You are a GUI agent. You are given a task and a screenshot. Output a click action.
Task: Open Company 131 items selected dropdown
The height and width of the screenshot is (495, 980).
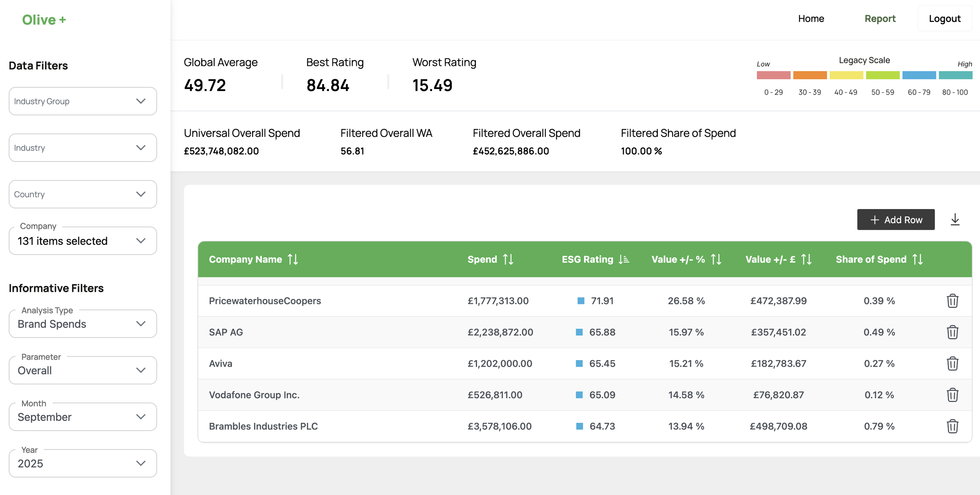tap(83, 241)
